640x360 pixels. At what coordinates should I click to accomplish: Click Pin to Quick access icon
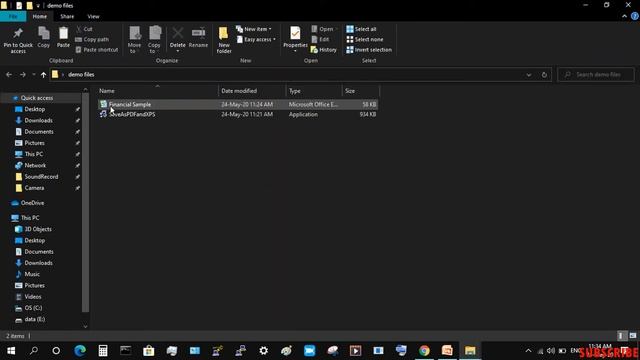point(18,40)
